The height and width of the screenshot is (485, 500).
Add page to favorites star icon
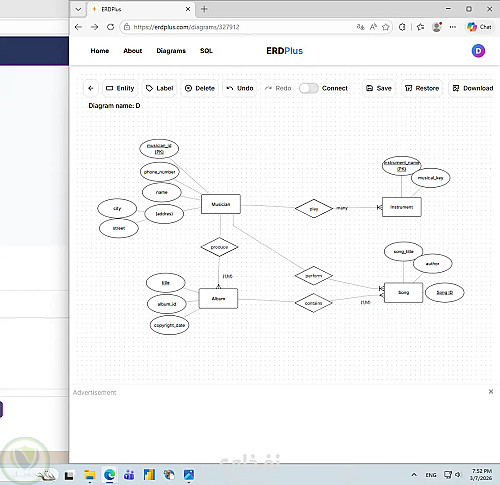tap(386, 27)
